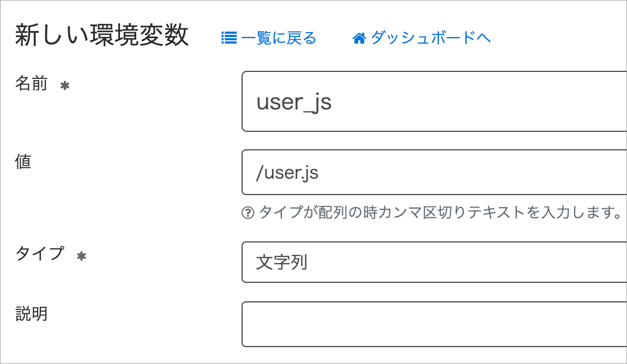The height and width of the screenshot is (364, 627).
Task: Click the 新しい環境変数 page heading
Action: [101, 35]
